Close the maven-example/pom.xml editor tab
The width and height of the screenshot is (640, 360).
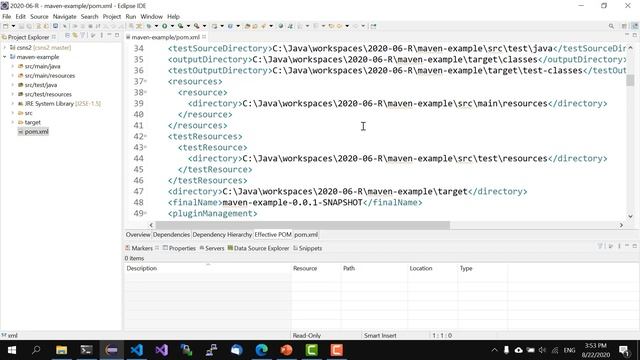click(204, 37)
